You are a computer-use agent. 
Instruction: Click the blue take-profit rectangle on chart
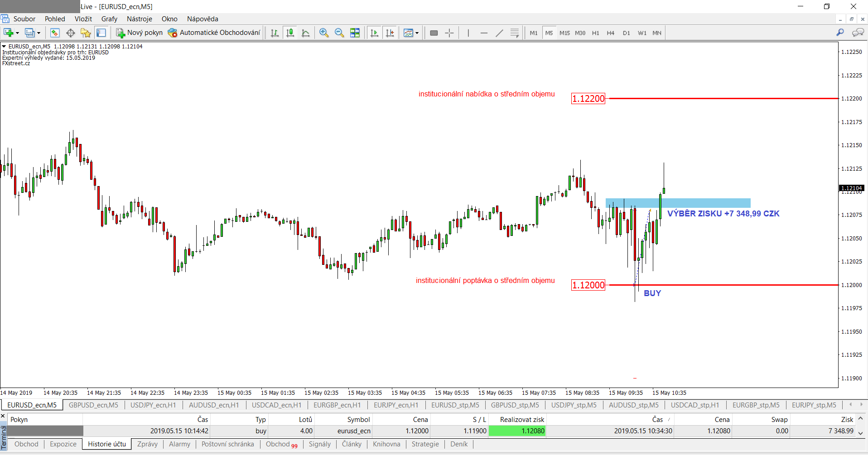click(678, 203)
